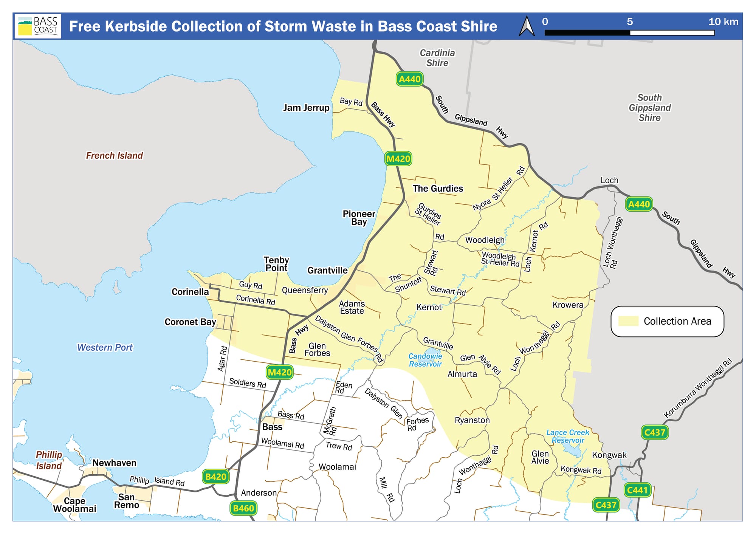The width and height of the screenshot is (756, 534).
Task: Click the Glen Forbes town label
Action: pyautogui.click(x=317, y=350)
